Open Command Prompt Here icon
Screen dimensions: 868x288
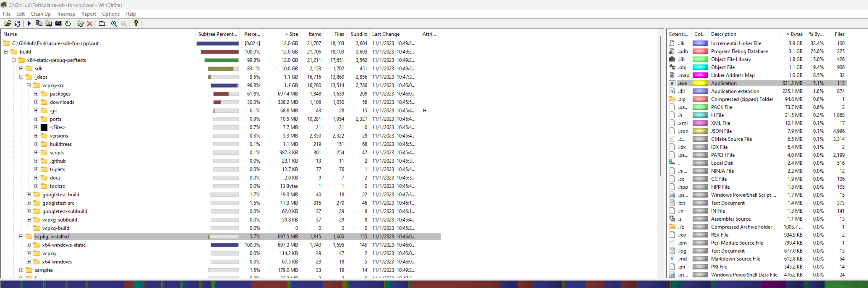[58, 23]
